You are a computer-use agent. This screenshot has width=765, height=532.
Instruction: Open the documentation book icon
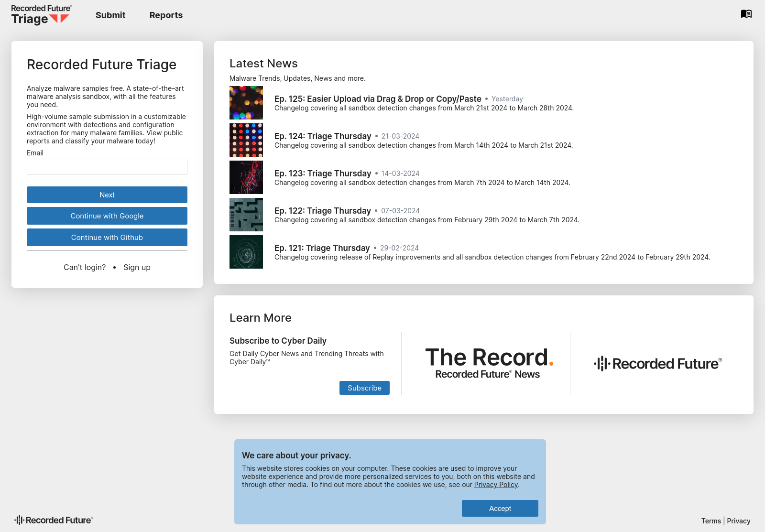pyautogui.click(x=746, y=14)
